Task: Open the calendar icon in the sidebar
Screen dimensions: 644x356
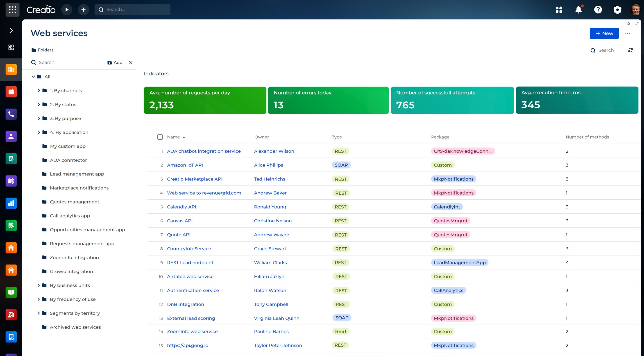Action: pyautogui.click(x=11, y=91)
